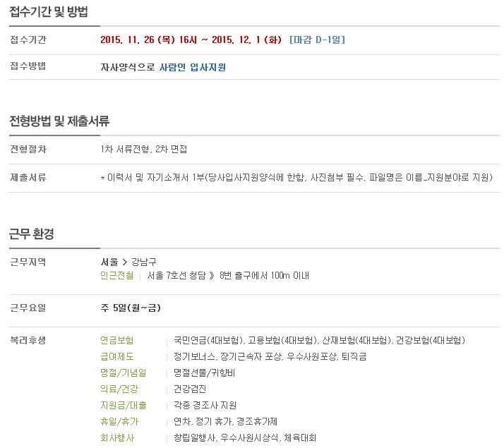Click the 서울 region text
504x448 pixels.
[109, 262]
